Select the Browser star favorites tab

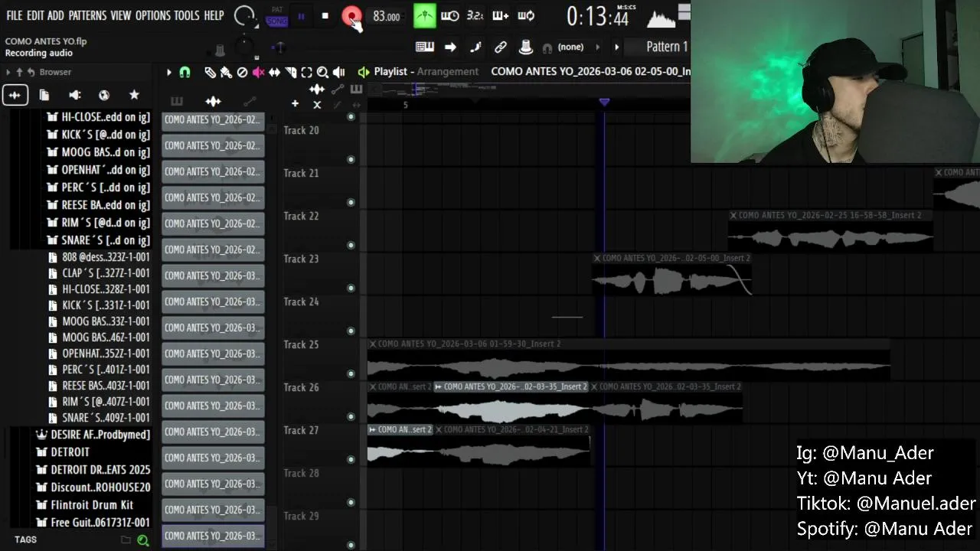[134, 95]
